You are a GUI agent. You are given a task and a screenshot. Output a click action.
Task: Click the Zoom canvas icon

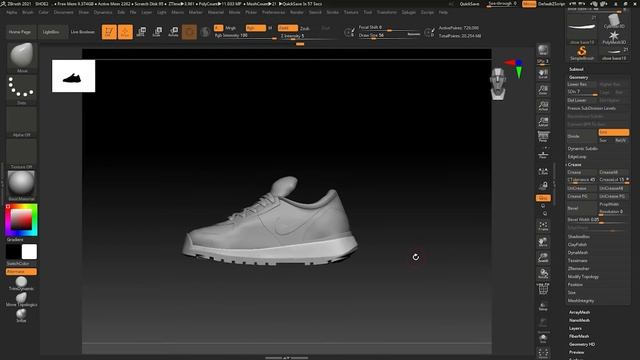[543, 89]
